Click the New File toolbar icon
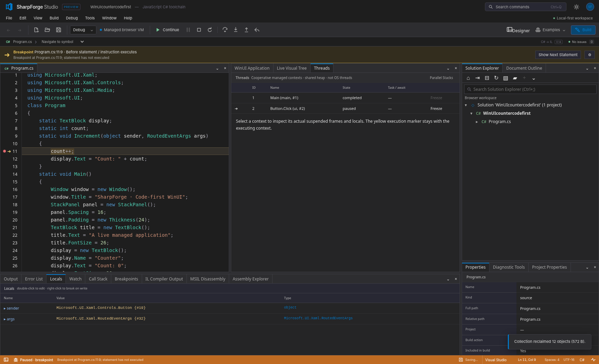The width and height of the screenshot is (599, 364). coord(36,30)
